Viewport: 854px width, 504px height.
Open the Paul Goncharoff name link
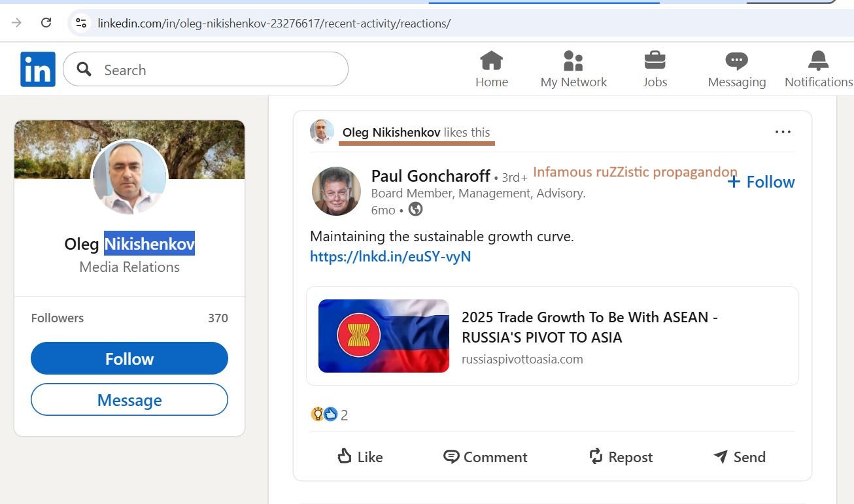(430, 176)
